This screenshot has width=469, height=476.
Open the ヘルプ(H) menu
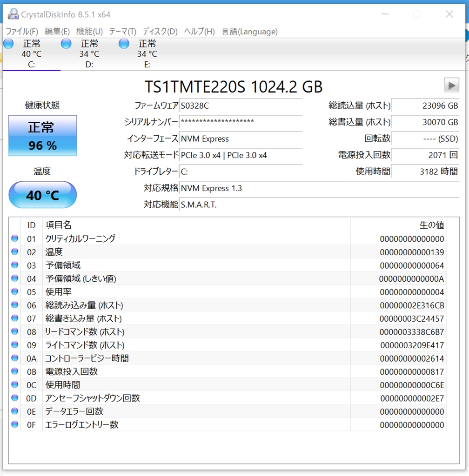coord(199,32)
